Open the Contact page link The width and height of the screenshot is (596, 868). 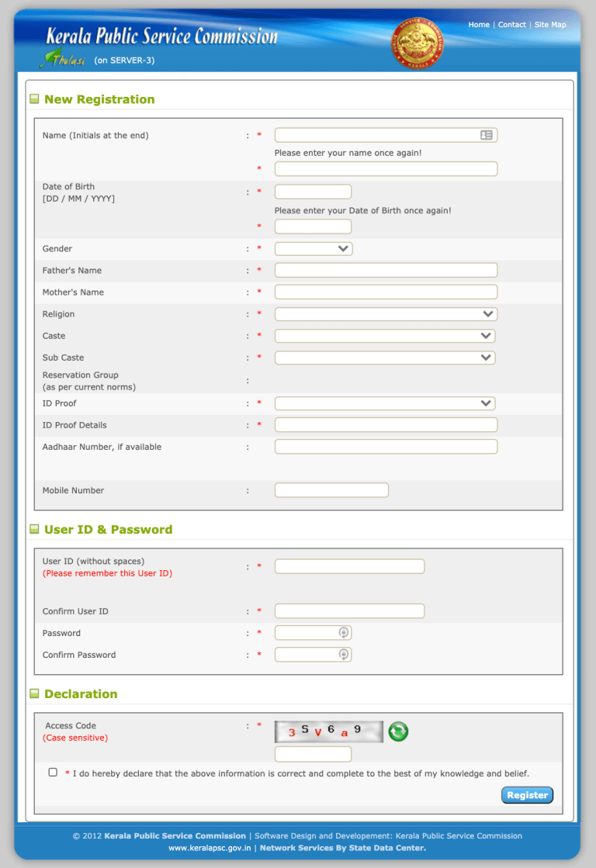coord(512,25)
